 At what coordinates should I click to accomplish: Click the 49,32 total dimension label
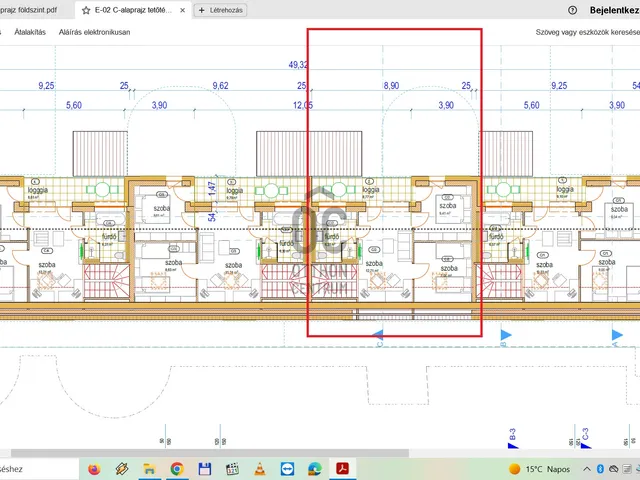(298, 64)
